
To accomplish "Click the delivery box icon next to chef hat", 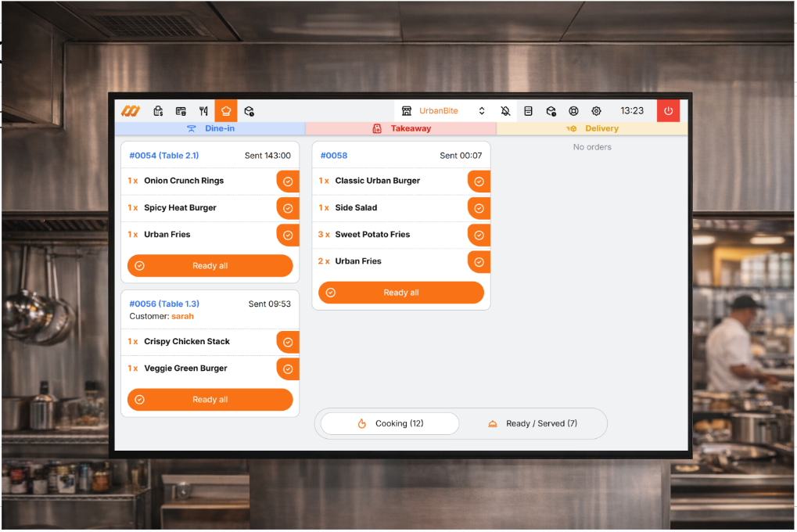I will 249,110.
